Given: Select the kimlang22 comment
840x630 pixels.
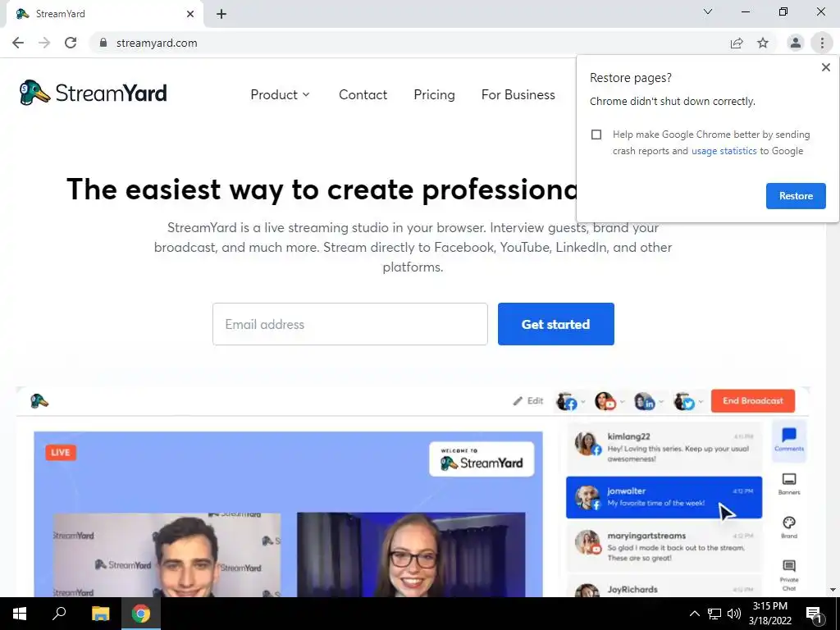Looking at the screenshot, I should tap(663, 447).
